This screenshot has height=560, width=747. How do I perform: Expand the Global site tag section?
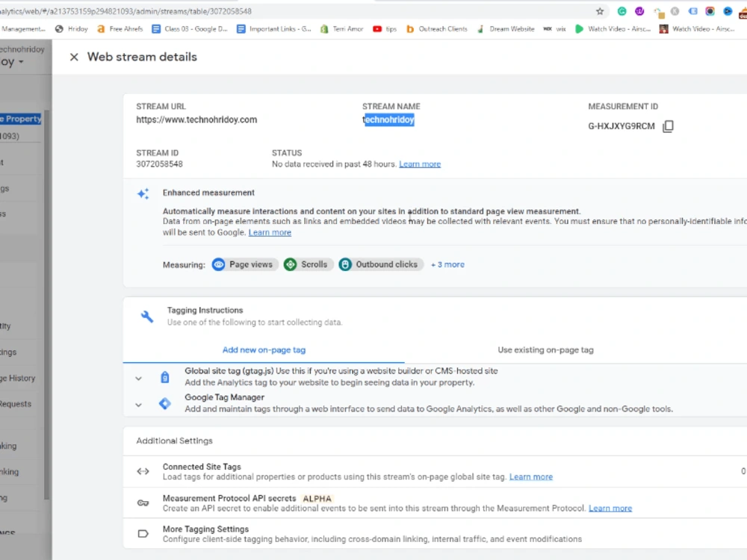(x=138, y=379)
